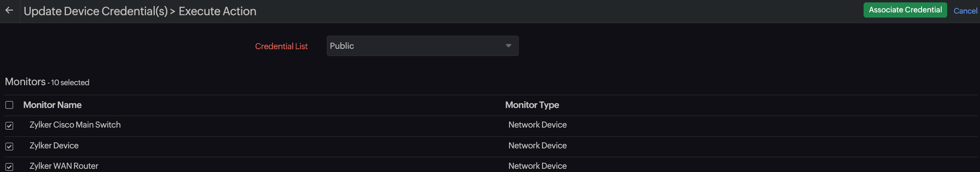
Task: Click Network Device type for Zylker Device
Action: pos(537,146)
